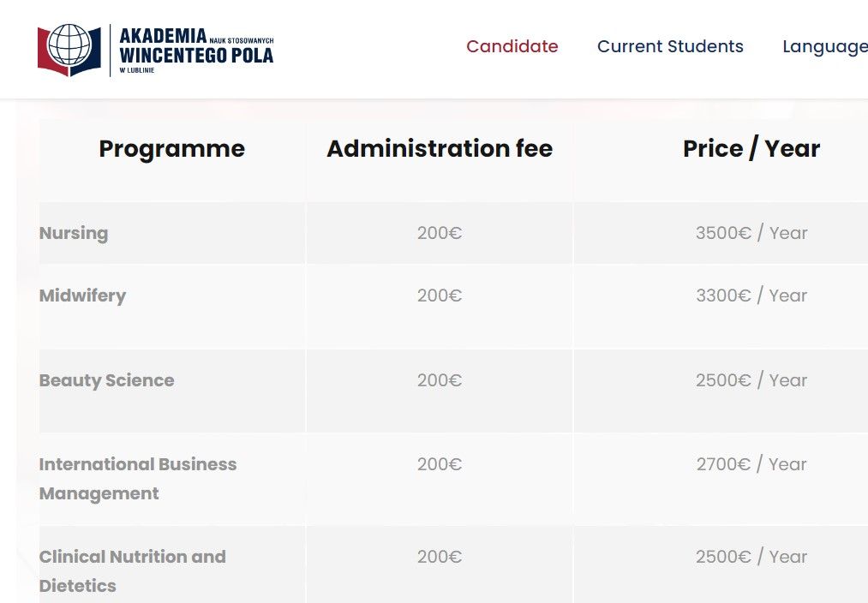The height and width of the screenshot is (603, 868).
Task: Click the Midwifery 200€ administration fee
Action: pos(439,296)
